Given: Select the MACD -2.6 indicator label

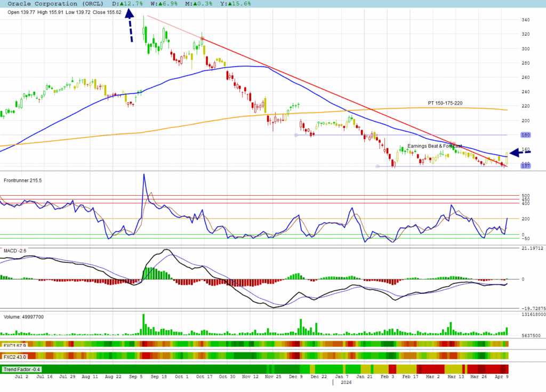Looking at the screenshot, I should (16, 251).
